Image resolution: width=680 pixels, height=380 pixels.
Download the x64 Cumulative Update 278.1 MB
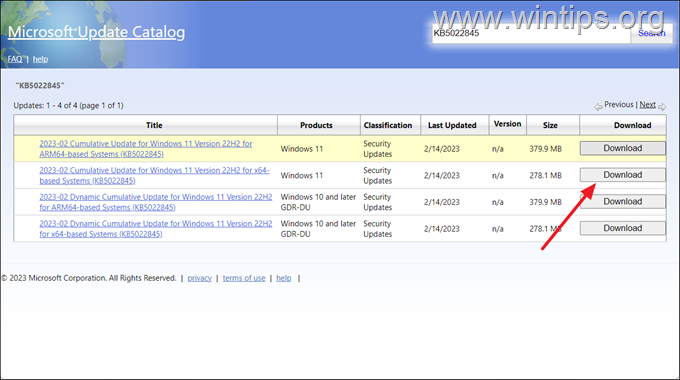[x=623, y=175]
